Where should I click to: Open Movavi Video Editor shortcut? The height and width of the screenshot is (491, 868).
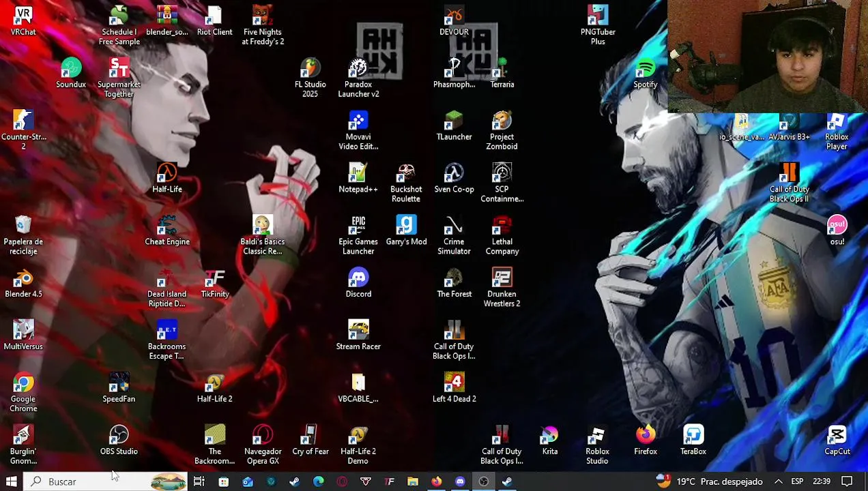pyautogui.click(x=358, y=131)
